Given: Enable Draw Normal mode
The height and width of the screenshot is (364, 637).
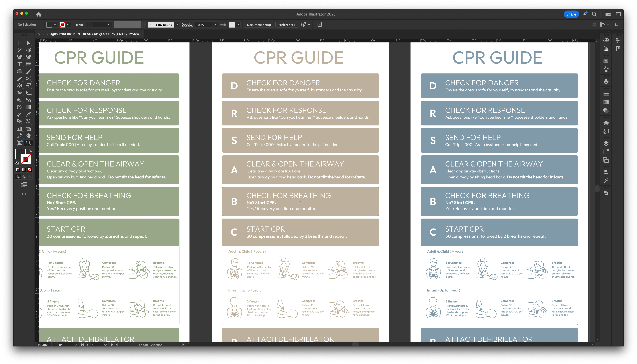Looking at the screenshot, I should click(18, 177).
